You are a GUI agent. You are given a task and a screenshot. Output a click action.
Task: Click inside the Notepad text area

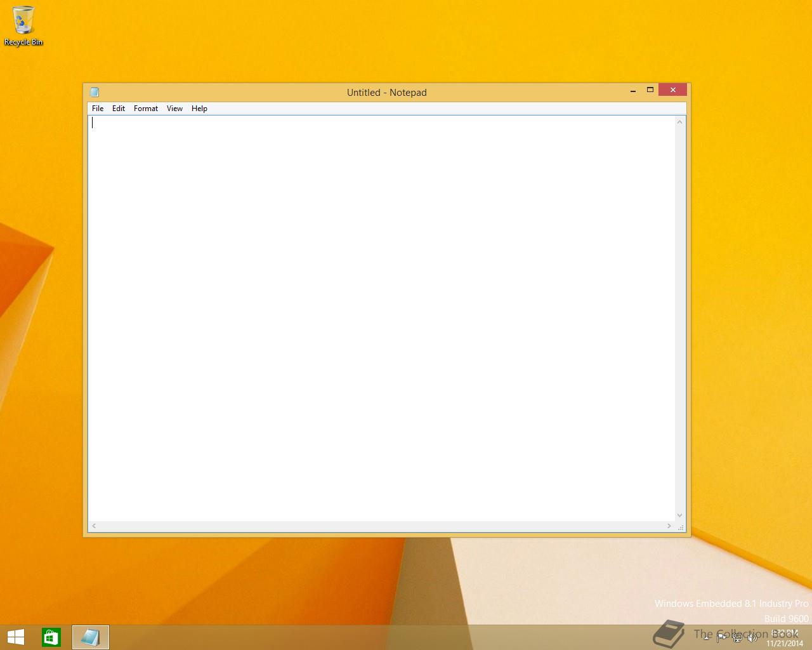click(381, 319)
